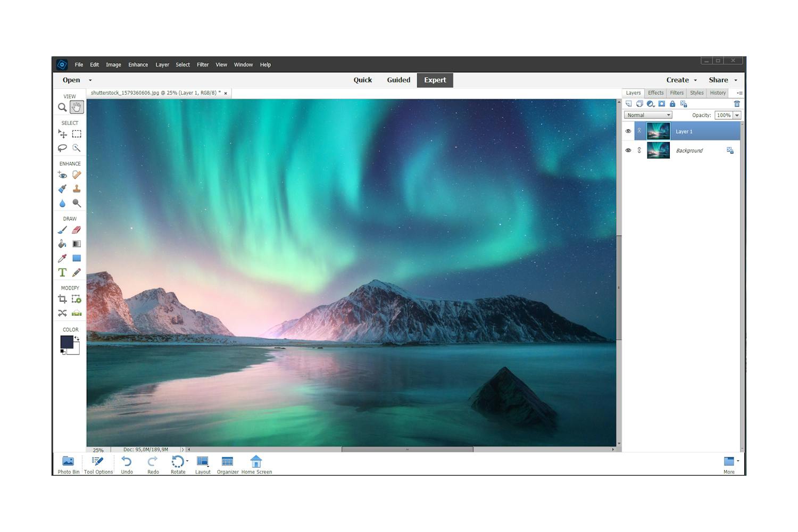Activate the Lasso tool
798x532 pixels.
point(62,148)
